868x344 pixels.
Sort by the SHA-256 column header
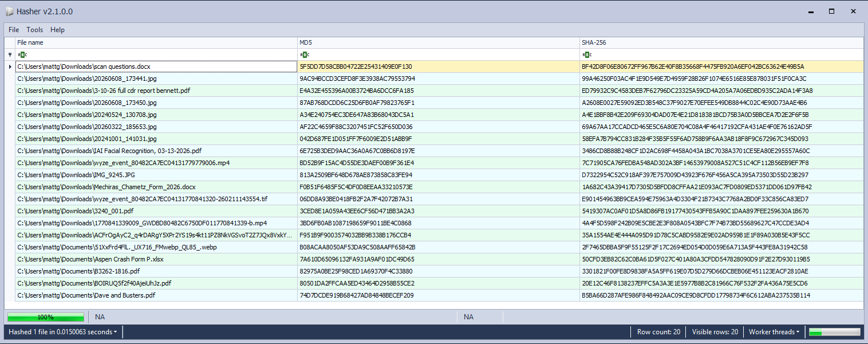pyautogui.click(x=721, y=43)
